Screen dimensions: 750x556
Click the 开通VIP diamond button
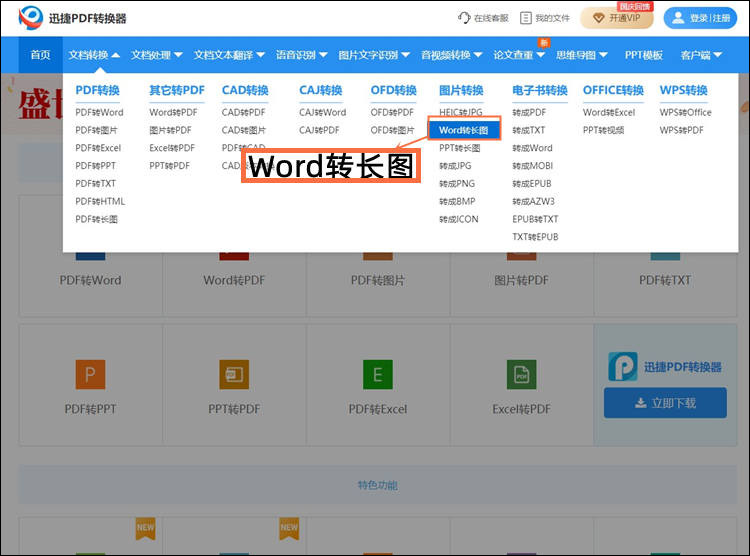point(617,18)
